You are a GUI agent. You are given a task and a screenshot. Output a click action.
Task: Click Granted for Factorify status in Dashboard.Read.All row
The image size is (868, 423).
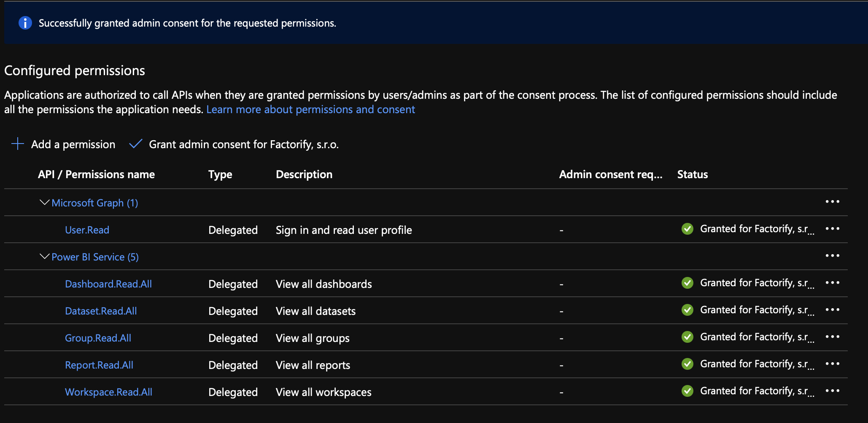[757, 283]
